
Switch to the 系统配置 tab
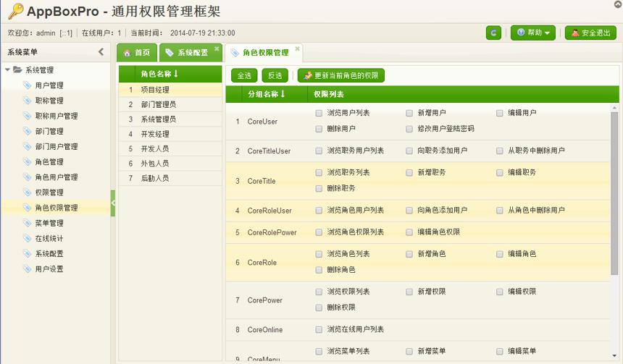coord(191,53)
